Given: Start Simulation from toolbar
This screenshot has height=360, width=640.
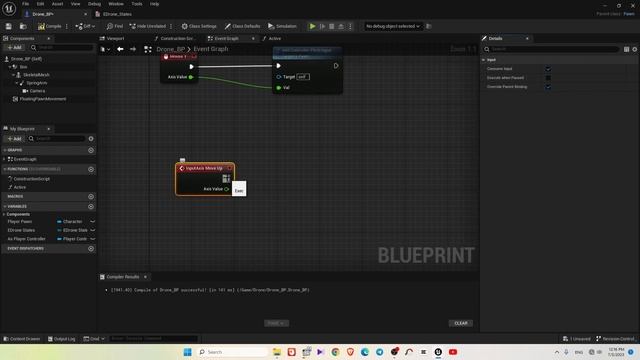Looking at the screenshot, I should (x=282, y=26).
